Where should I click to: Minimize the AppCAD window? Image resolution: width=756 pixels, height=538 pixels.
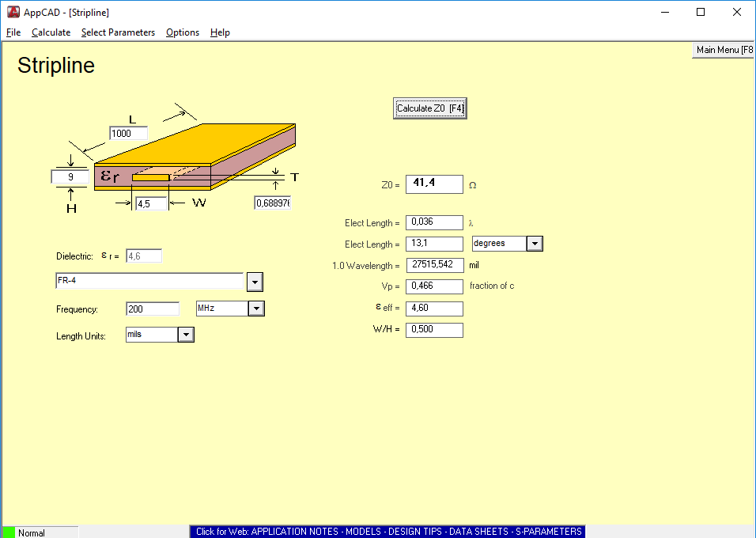[x=665, y=12]
